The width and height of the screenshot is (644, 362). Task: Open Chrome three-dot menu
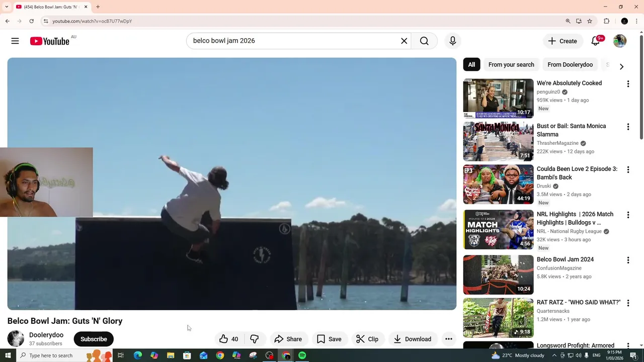[x=637, y=21]
